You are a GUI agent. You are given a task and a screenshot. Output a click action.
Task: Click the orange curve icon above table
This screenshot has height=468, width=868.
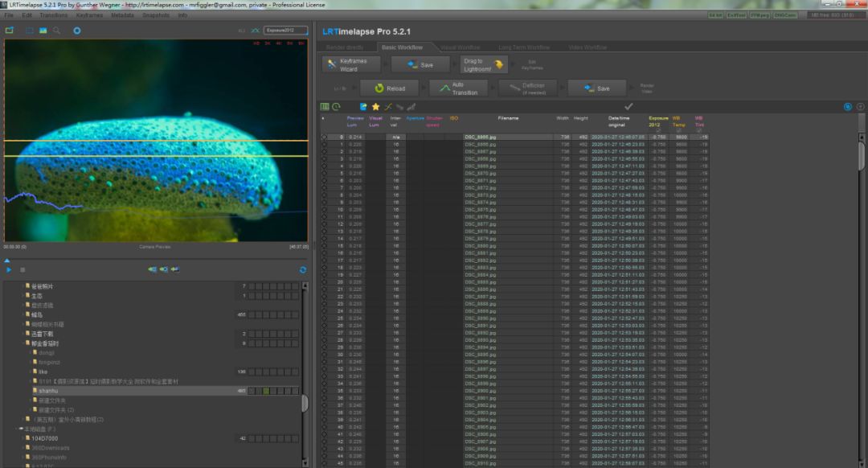coord(388,107)
